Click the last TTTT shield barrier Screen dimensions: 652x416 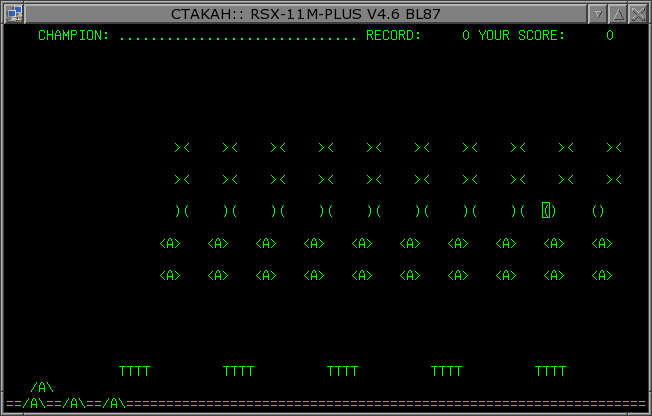pos(550,371)
